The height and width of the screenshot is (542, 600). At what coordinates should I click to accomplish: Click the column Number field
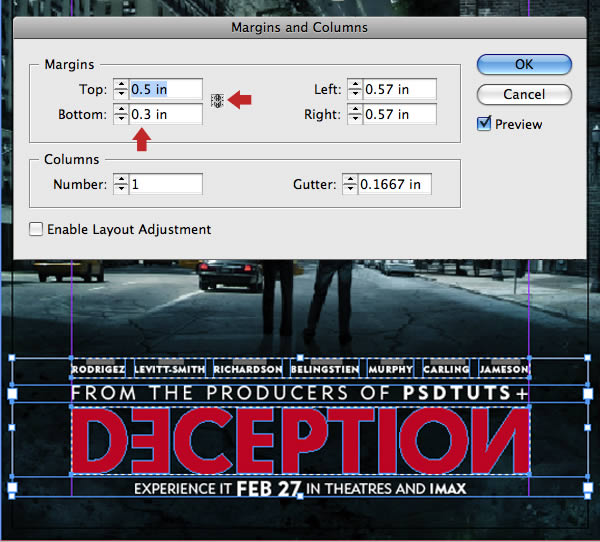click(166, 184)
